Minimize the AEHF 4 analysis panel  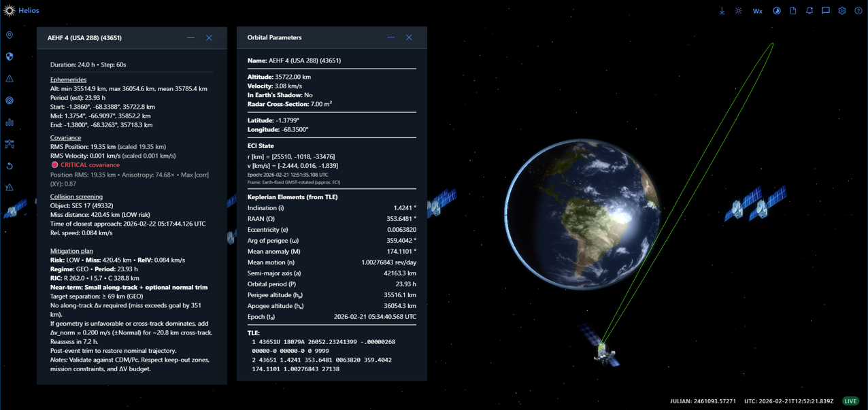tap(190, 37)
